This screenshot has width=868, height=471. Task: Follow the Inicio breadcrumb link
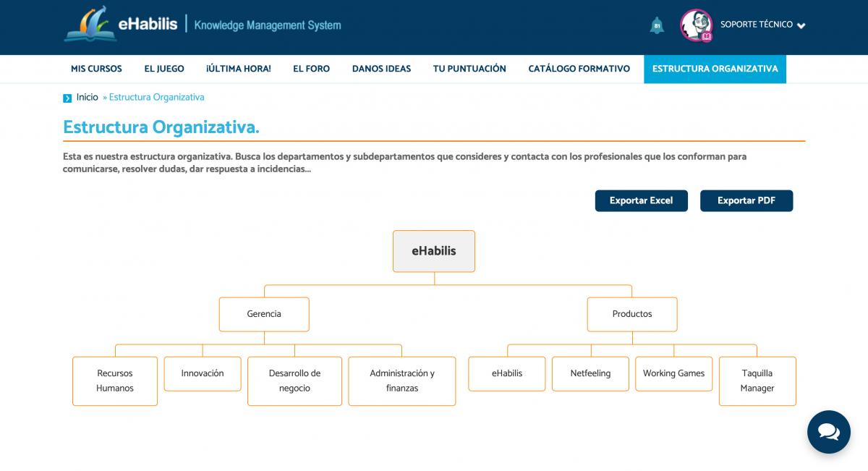pos(87,97)
